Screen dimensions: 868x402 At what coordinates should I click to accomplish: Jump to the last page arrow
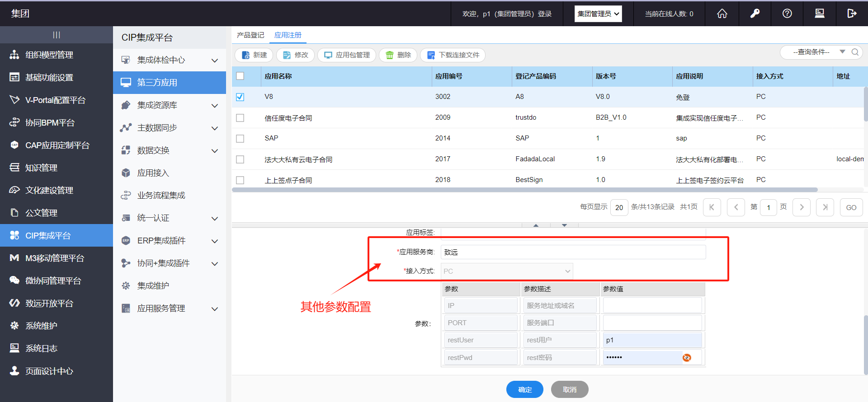pyautogui.click(x=825, y=207)
